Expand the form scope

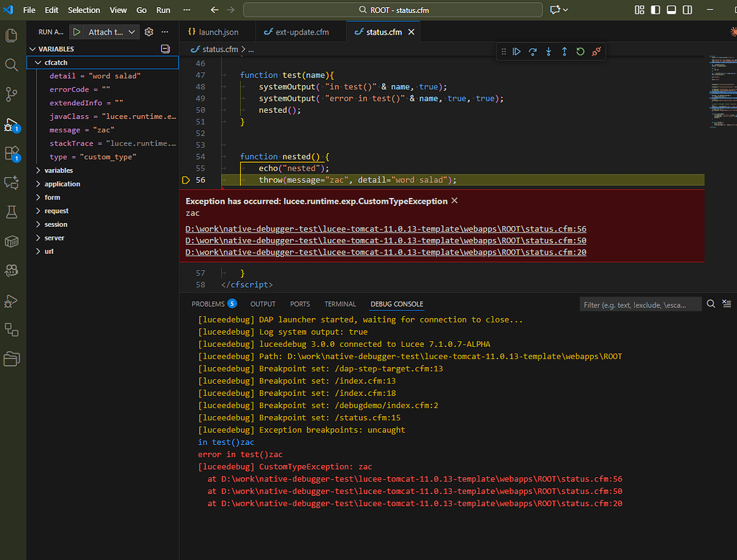[x=38, y=197]
